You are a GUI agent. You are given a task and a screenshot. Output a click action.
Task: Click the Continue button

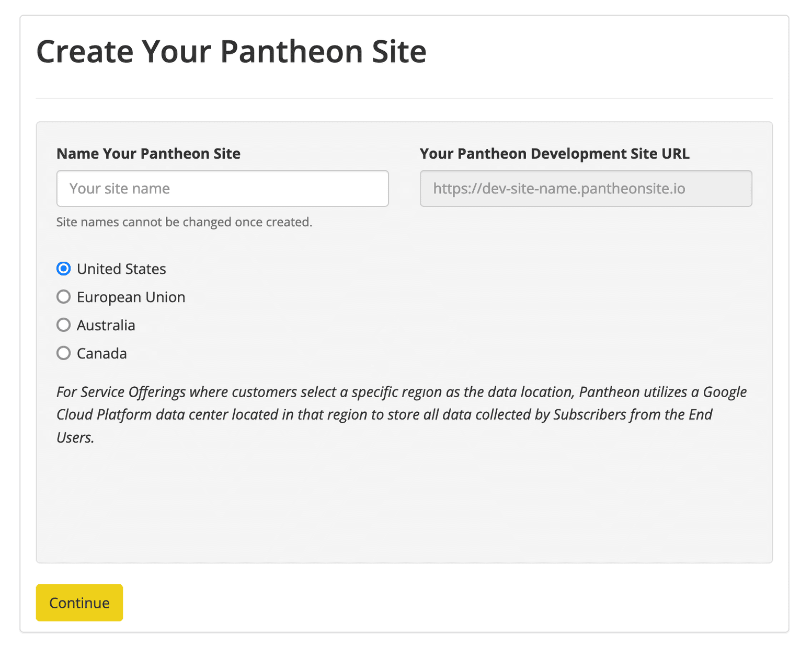tap(79, 603)
